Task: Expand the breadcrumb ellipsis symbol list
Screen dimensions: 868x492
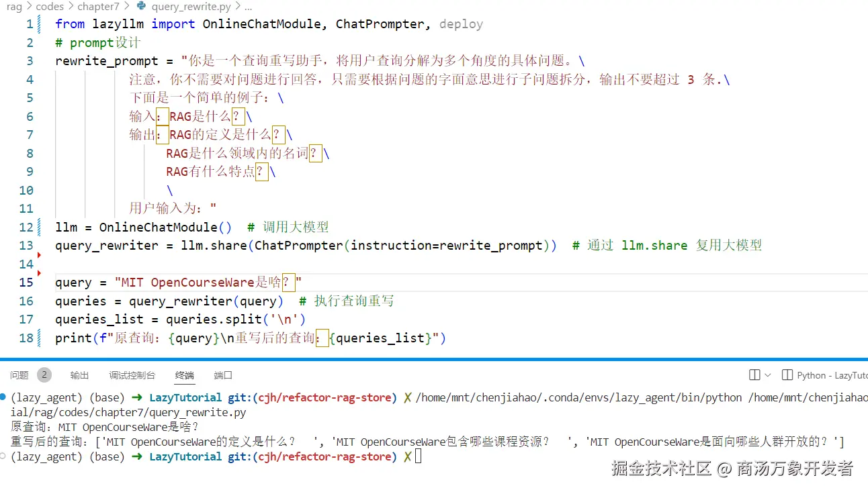Action: click(x=248, y=6)
